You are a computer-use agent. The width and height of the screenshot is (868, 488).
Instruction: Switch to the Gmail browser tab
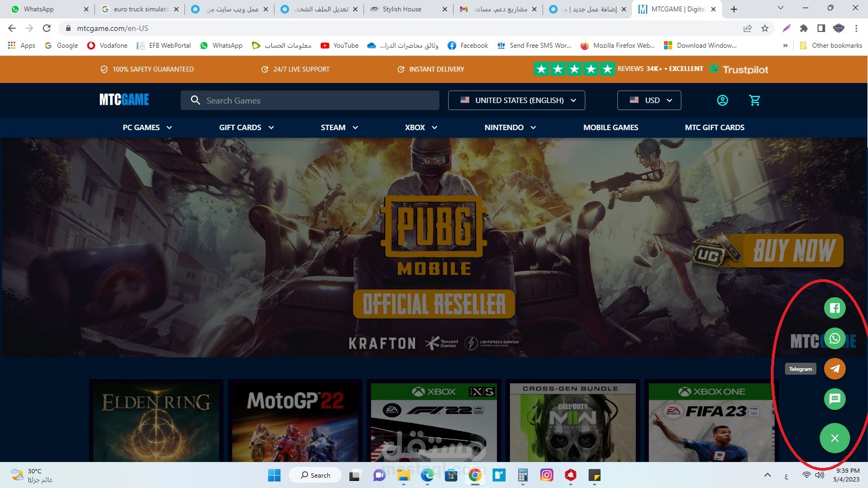498,9
